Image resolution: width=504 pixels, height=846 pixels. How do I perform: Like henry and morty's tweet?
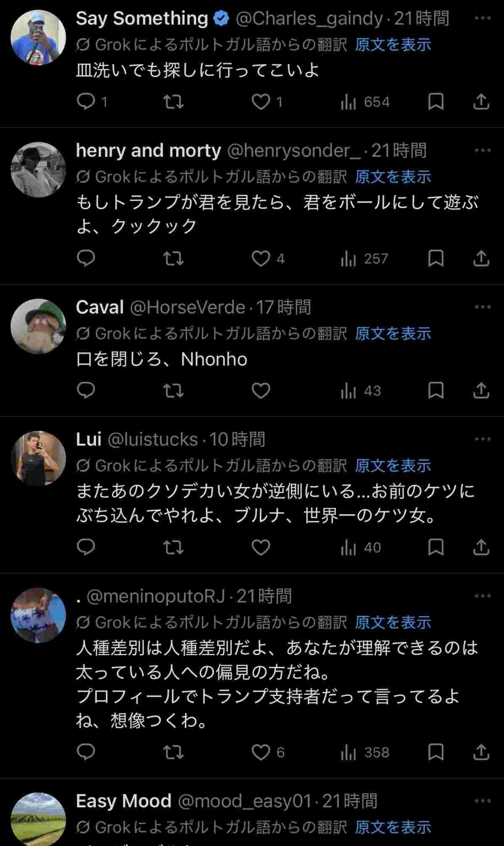coord(261,258)
